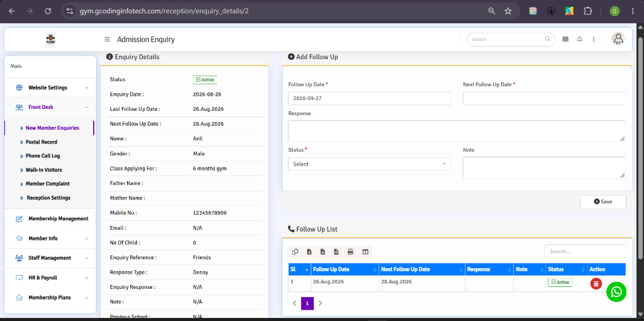Open the notifications bell

tap(579, 40)
